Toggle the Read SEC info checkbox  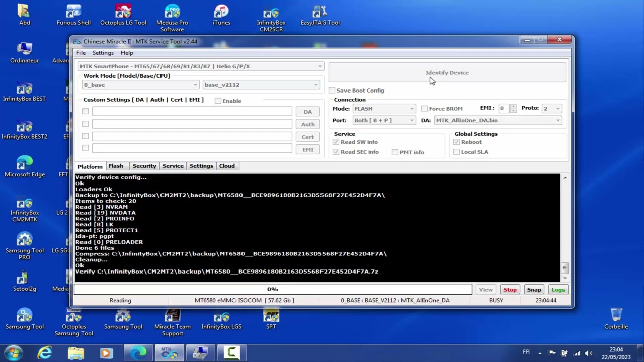[336, 152]
